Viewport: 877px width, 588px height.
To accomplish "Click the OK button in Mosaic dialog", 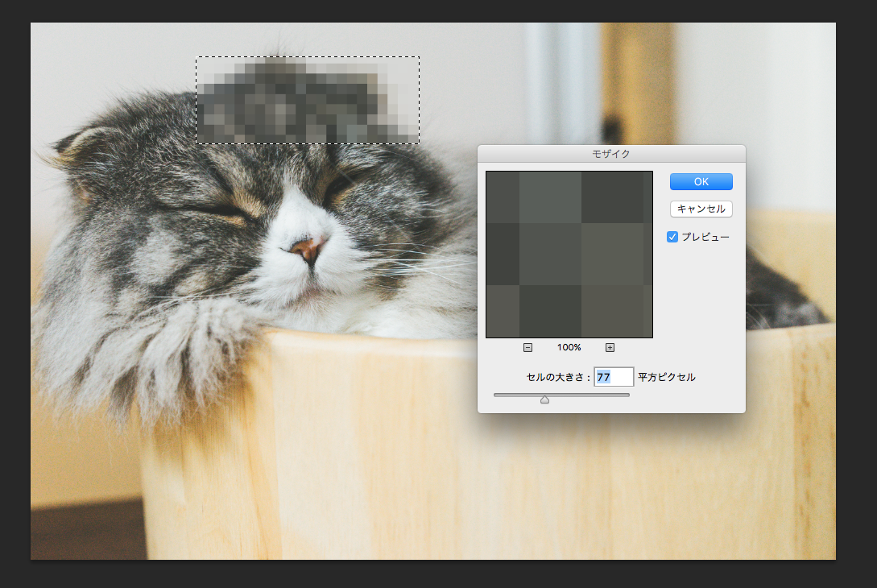I will [x=701, y=181].
